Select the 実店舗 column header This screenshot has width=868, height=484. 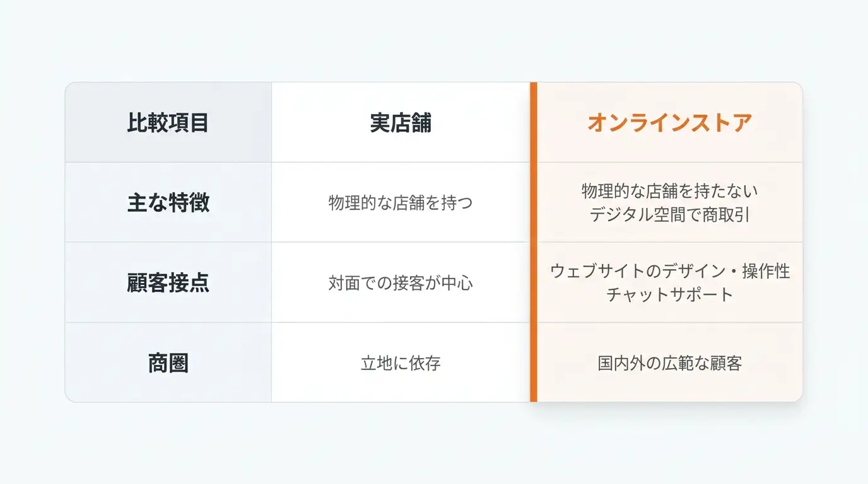coord(401,122)
